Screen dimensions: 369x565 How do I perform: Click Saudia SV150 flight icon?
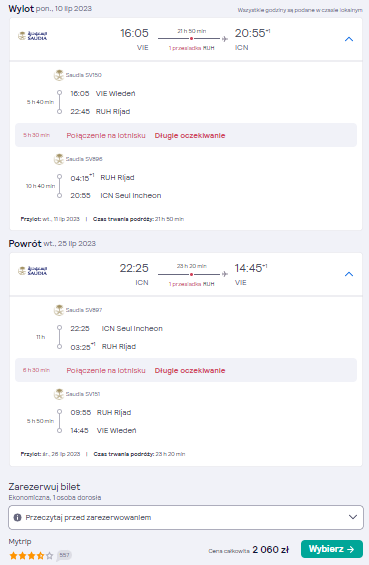point(59,75)
